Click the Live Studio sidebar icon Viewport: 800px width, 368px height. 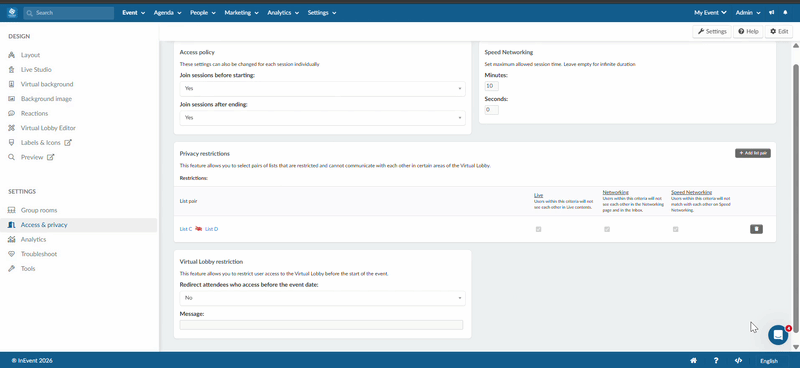[x=12, y=69]
